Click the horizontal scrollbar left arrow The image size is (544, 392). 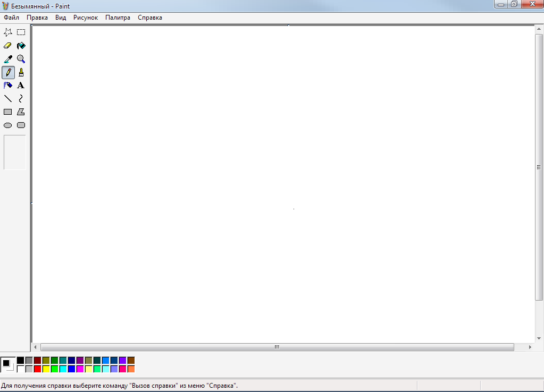tap(35, 347)
